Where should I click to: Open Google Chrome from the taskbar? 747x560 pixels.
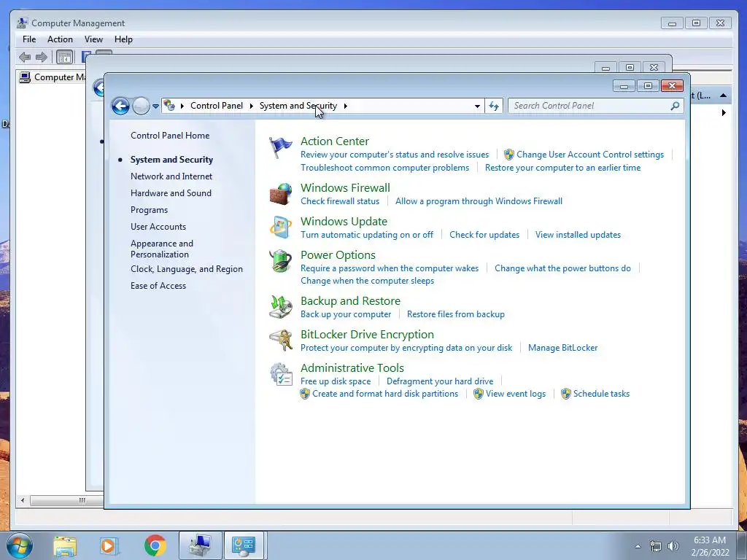155,545
